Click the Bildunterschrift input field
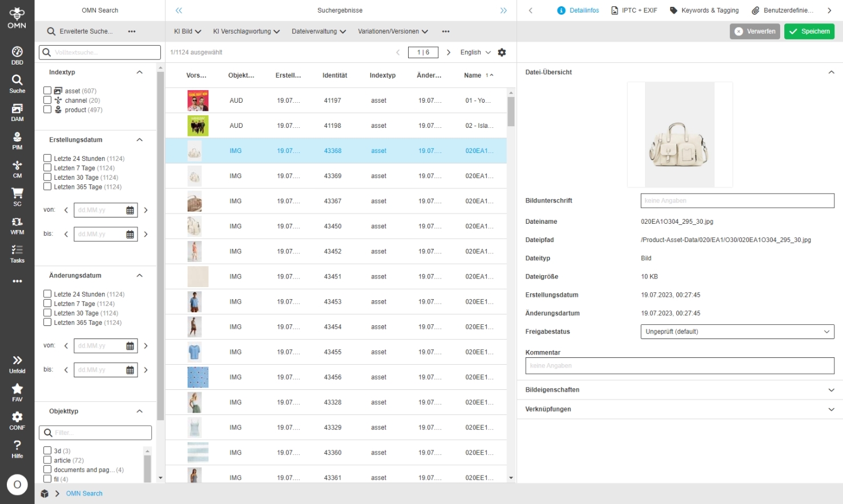 pos(737,201)
